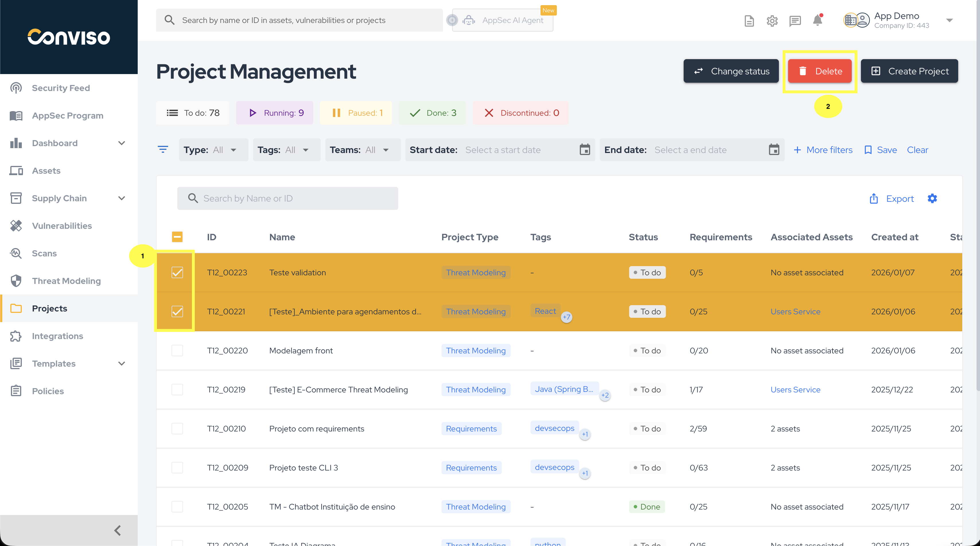Open the Type filter dropdown
980x546 pixels.
coord(213,150)
